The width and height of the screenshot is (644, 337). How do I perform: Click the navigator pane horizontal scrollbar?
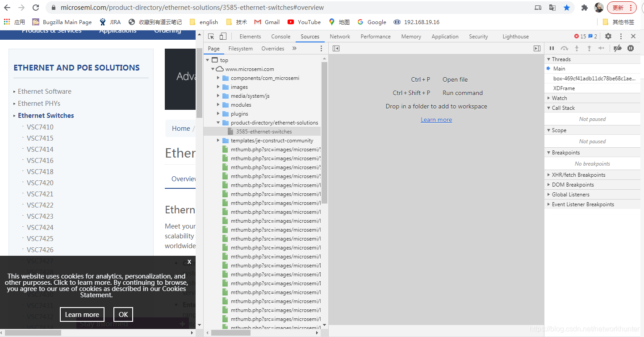[x=231, y=333]
